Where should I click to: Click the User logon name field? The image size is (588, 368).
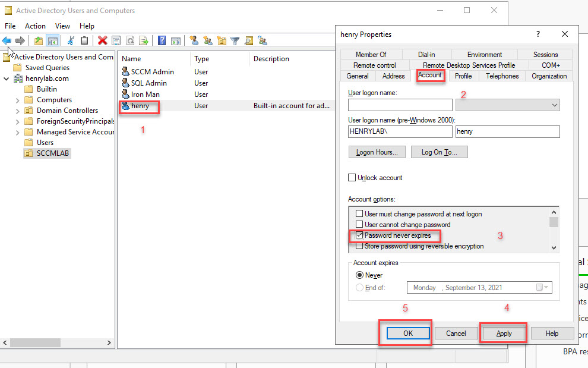click(x=400, y=105)
